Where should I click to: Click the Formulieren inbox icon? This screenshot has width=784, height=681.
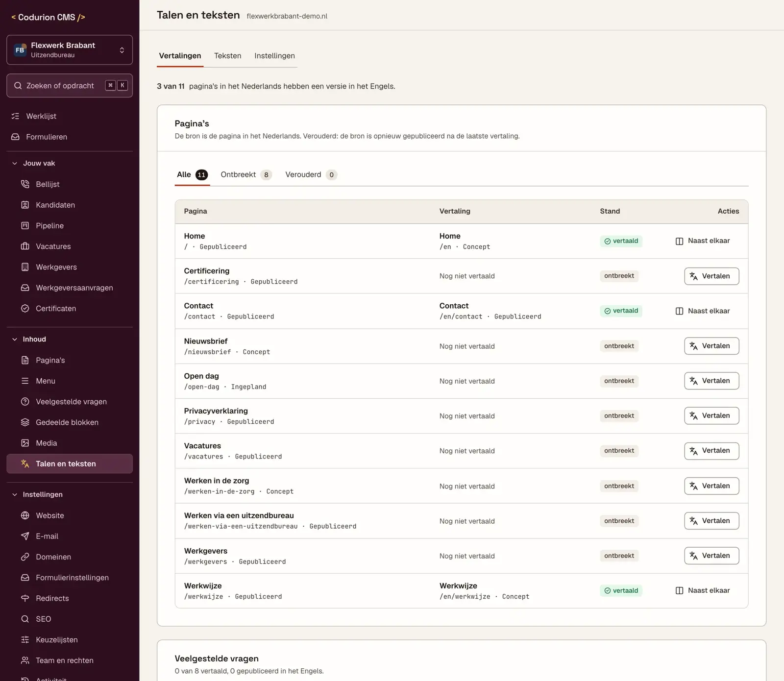click(x=15, y=137)
